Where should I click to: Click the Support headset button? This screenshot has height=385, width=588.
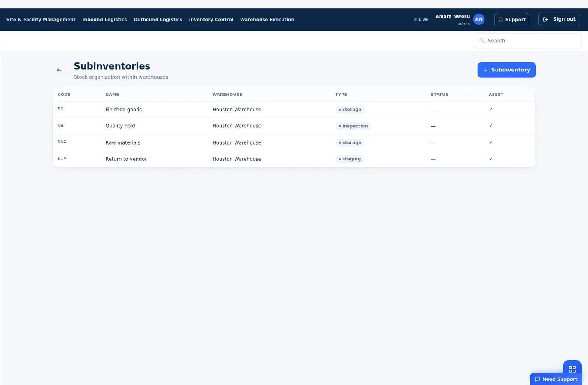point(512,20)
